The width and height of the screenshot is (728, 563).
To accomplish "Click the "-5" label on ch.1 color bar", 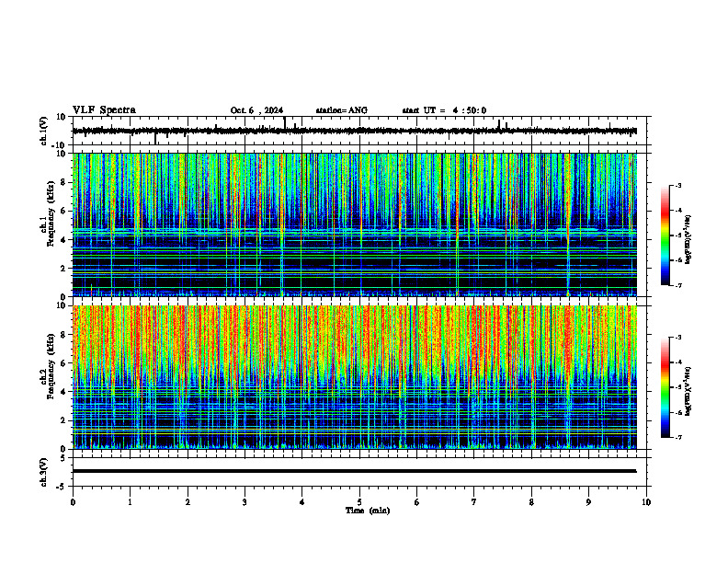I will (677, 236).
